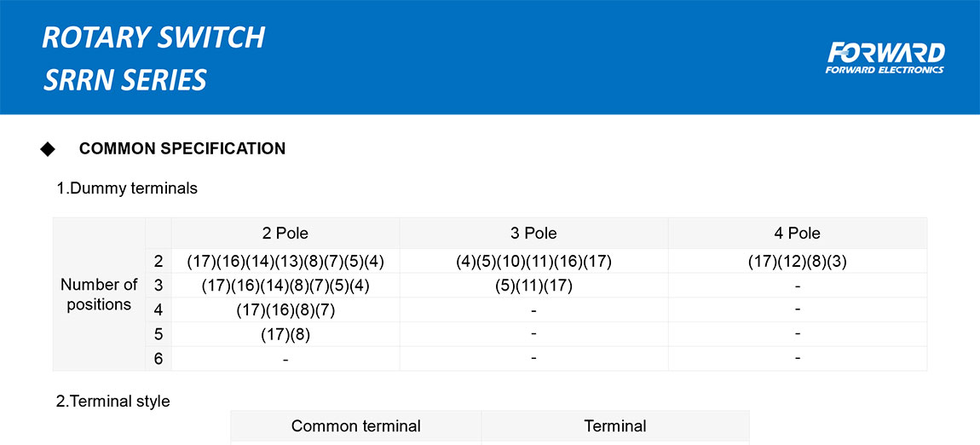This screenshot has height=445, width=980.
Task: Click the 2.Terminal style subheading
Action: [113, 401]
